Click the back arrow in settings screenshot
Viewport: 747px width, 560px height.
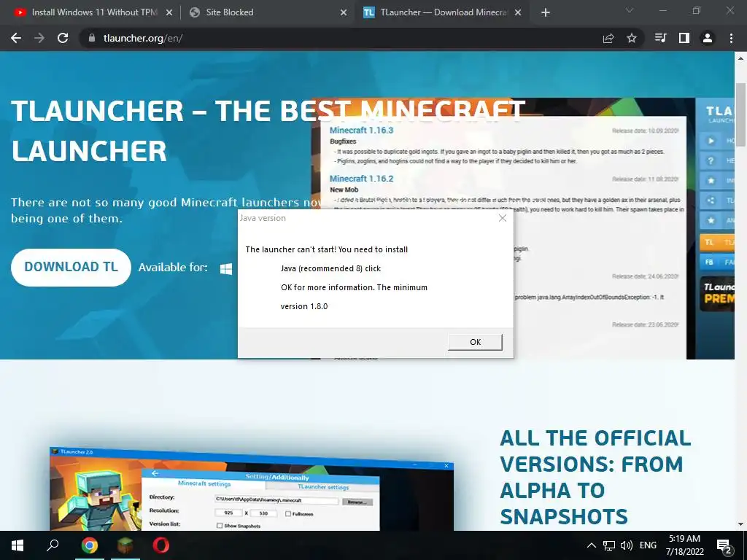[155, 472]
